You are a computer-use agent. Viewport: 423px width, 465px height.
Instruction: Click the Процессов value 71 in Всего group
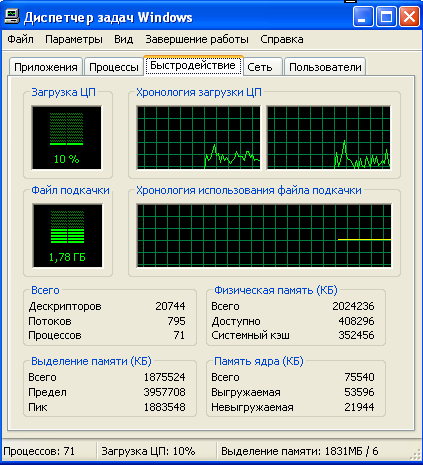(x=179, y=335)
